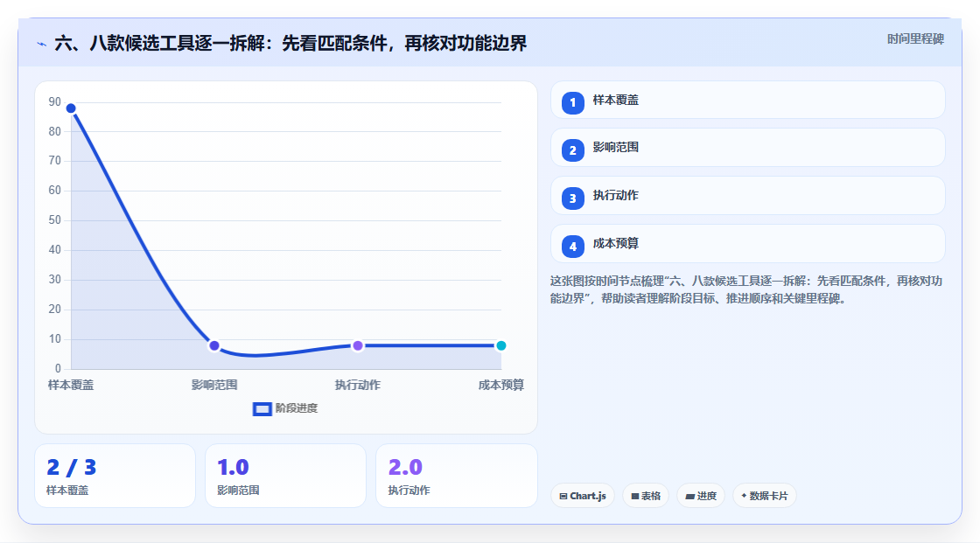
Task: Click the 50 y-axis tick label
Action: (x=55, y=220)
